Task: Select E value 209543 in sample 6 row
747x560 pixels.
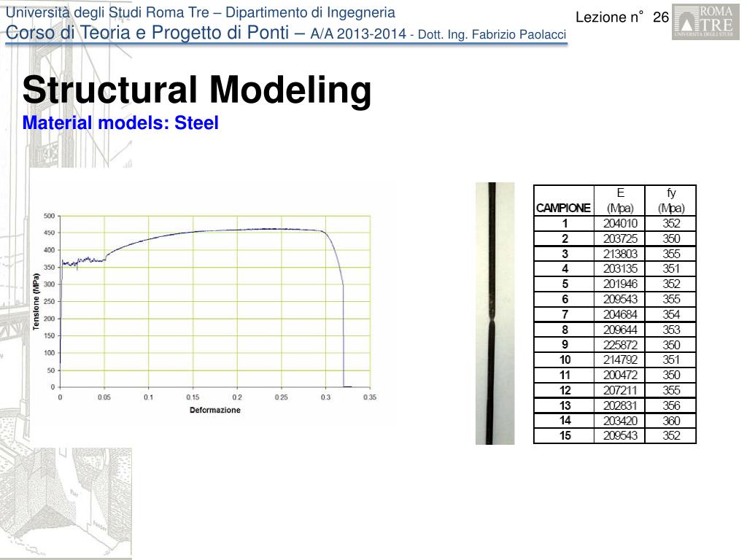Action: click(620, 299)
